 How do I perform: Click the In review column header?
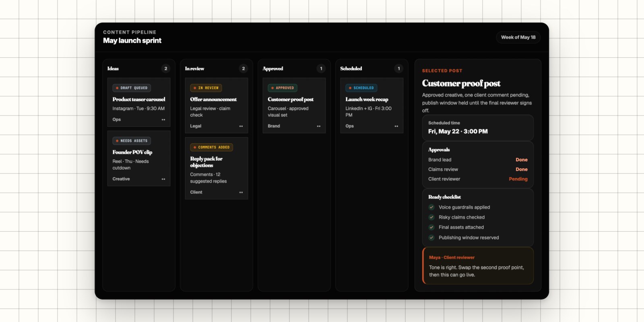tap(194, 68)
